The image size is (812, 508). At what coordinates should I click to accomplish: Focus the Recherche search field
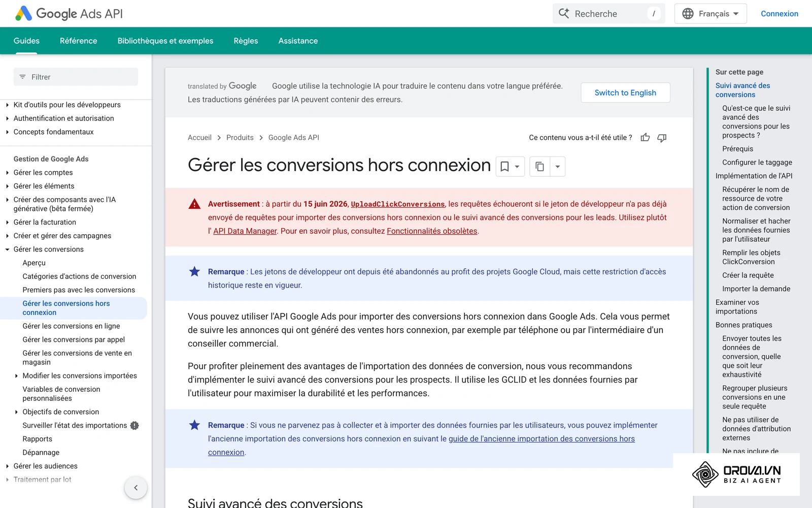[609, 14]
